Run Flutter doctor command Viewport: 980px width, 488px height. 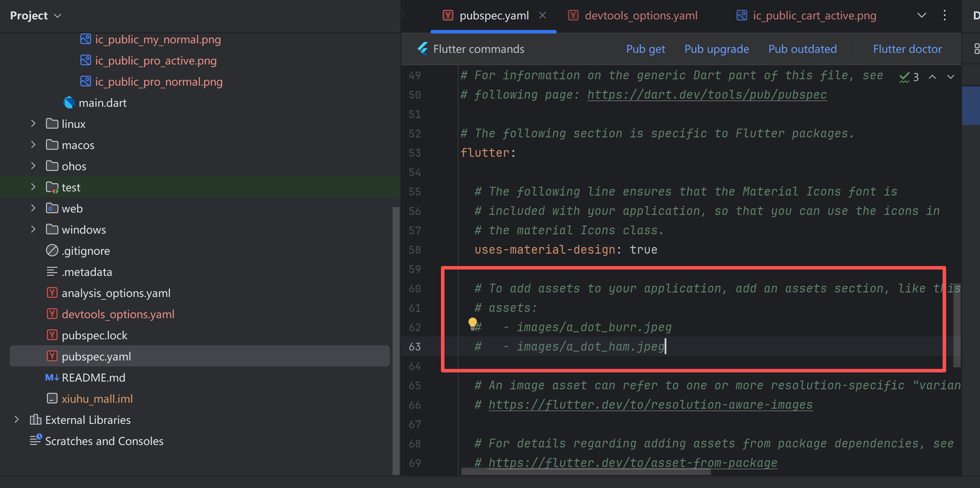(x=907, y=49)
